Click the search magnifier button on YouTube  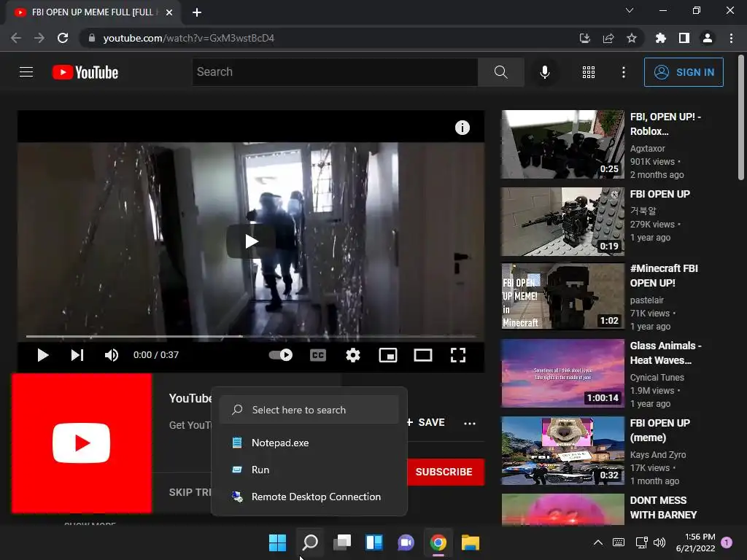[x=500, y=72]
